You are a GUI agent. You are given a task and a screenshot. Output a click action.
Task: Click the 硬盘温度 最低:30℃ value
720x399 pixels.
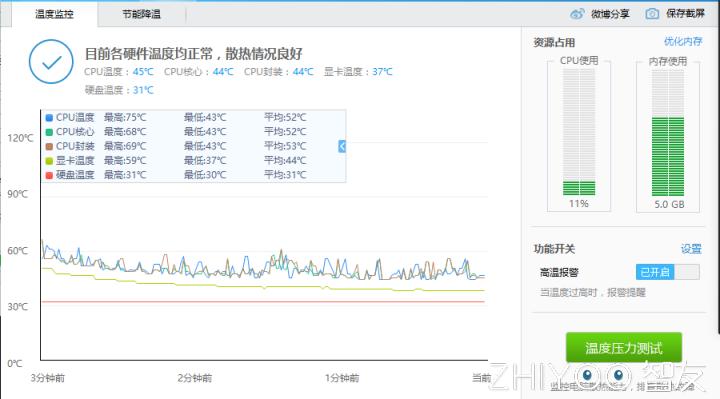[205, 175]
